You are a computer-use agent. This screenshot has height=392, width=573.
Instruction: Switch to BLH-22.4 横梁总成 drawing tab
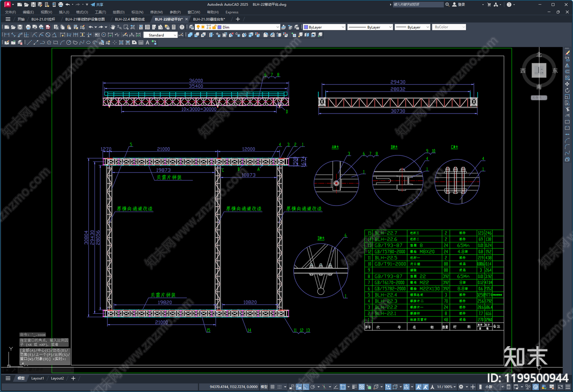130,19
